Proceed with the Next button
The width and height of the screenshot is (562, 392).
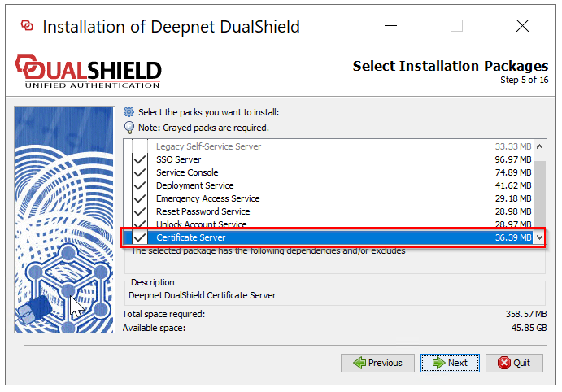pyautogui.click(x=451, y=363)
